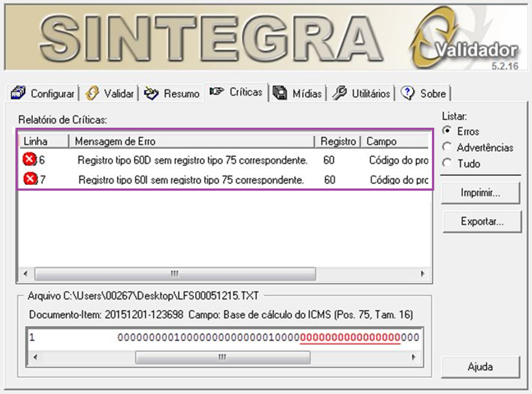Viewport: 532px width, 394px height.
Task: Click the red error icon on line 6
Action: point(30,159)
